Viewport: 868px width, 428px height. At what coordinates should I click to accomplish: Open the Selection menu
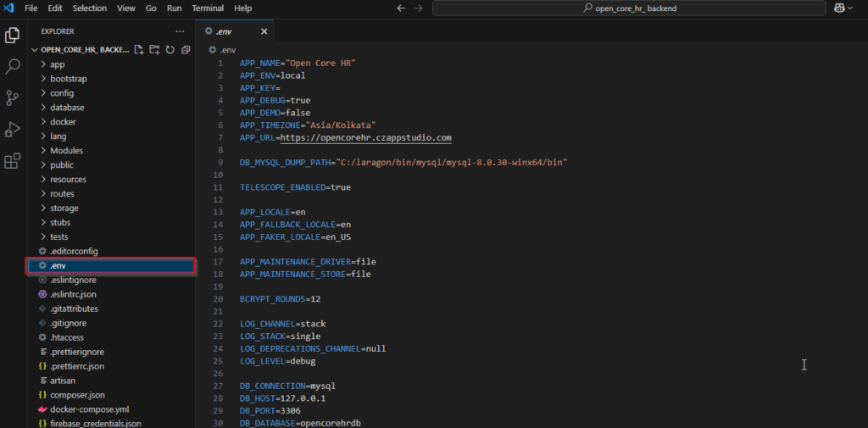tap(90, 8)
